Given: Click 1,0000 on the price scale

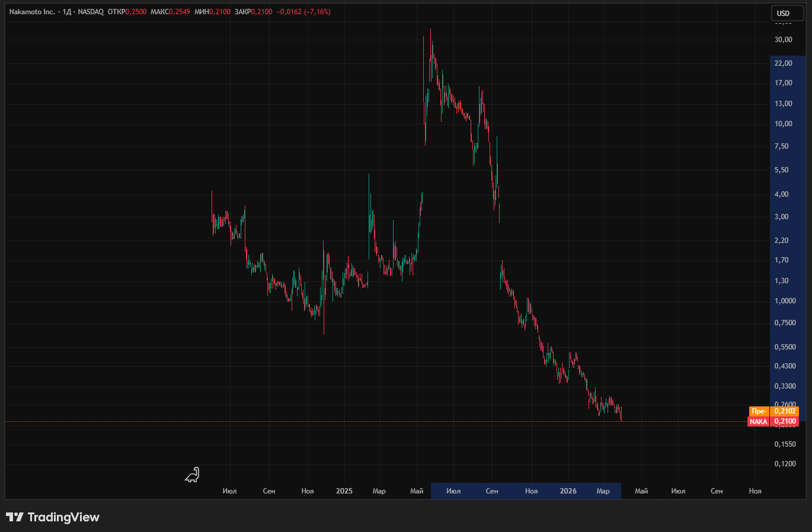Looking at the screenshot, I should (785, 301).
